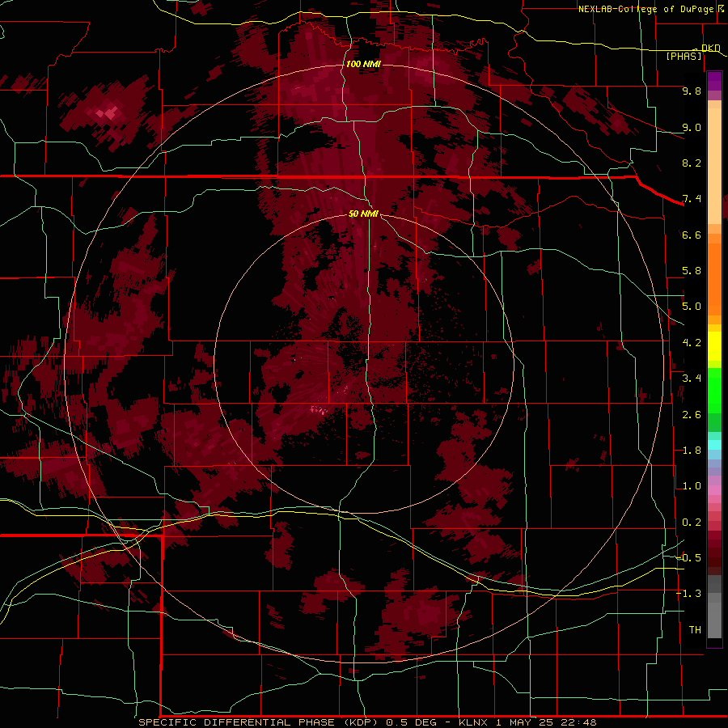
Task: Click the 4.2 scale value
Action: 692,343
